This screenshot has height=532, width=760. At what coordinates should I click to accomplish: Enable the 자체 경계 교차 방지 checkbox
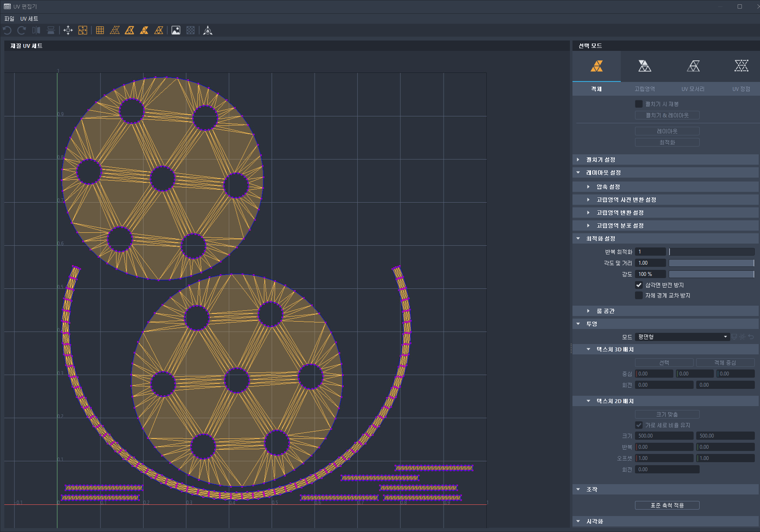639,295
